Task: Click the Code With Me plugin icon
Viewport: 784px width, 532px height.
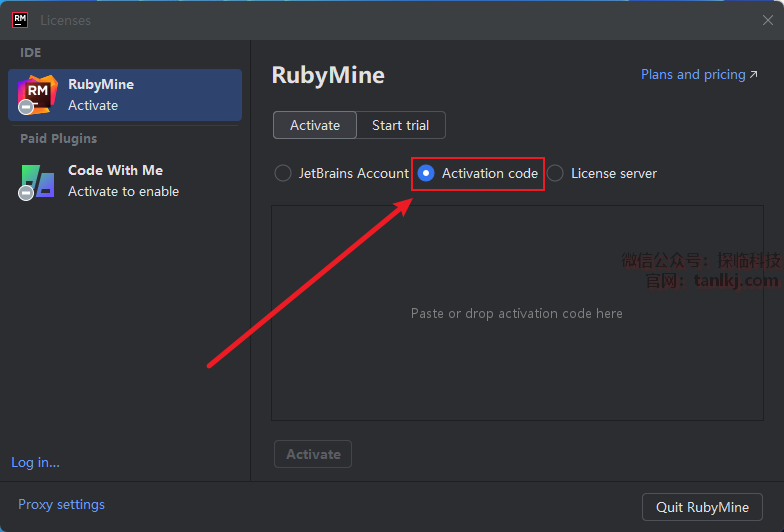Action: click(x=37, y=181)
